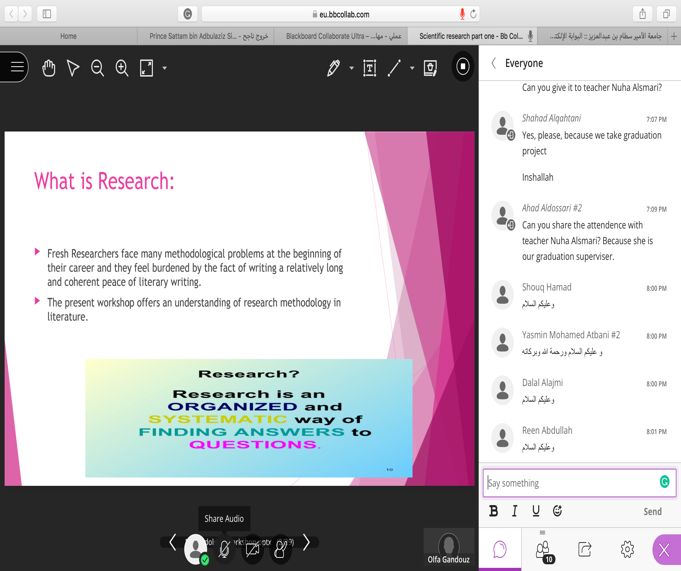
Task: Open the shapes line tool dropdown arrow
Action: tap(412, 68)
